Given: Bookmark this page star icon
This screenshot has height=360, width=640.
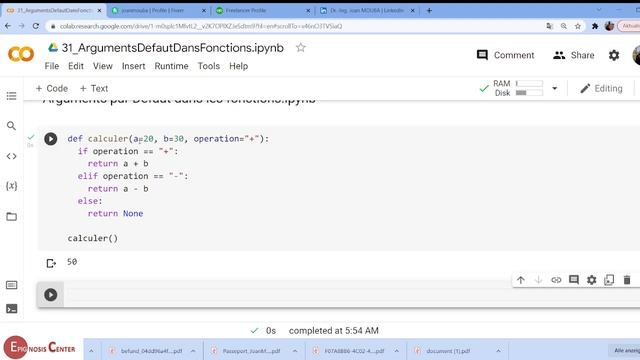Looking at the screenshot, I should click(578, 26).
